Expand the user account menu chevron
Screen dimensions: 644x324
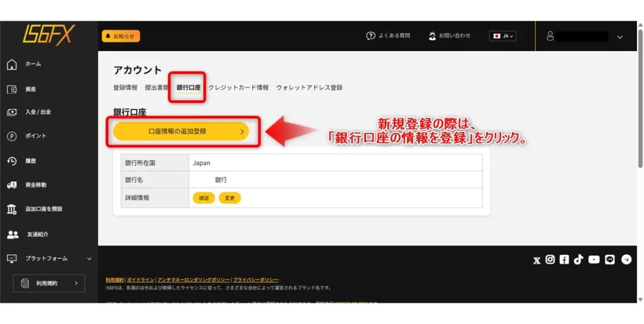point(619,37)
